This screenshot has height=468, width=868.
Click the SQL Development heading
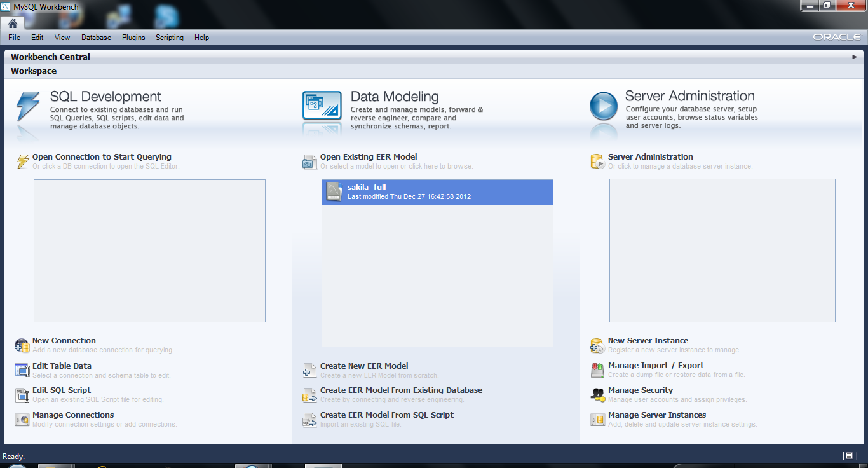105,97
